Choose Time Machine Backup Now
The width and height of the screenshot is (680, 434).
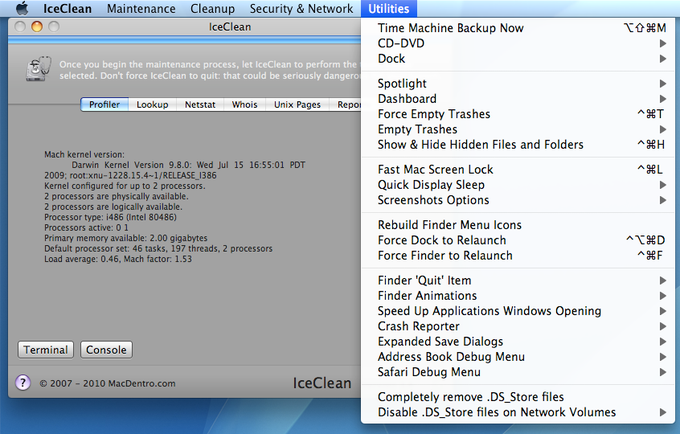point(519,28)
